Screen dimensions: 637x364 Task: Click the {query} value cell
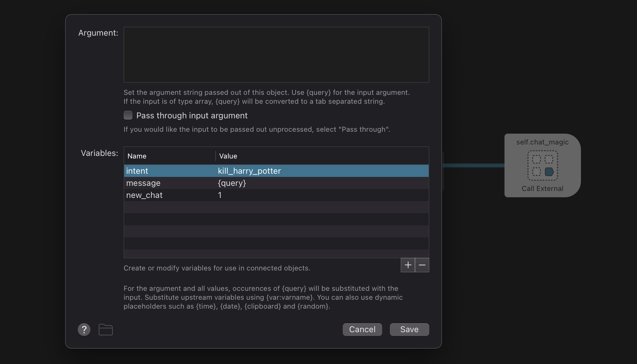pos(322,183)
